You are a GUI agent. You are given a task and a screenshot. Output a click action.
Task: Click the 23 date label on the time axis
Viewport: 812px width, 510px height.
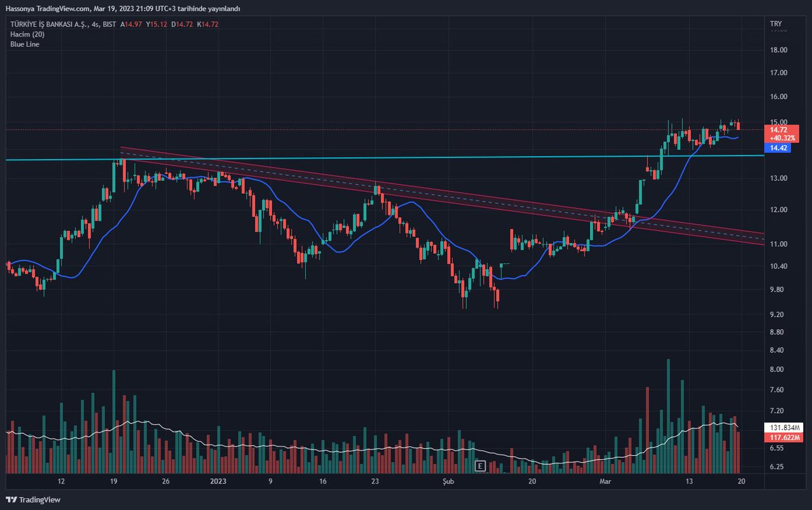376,482
